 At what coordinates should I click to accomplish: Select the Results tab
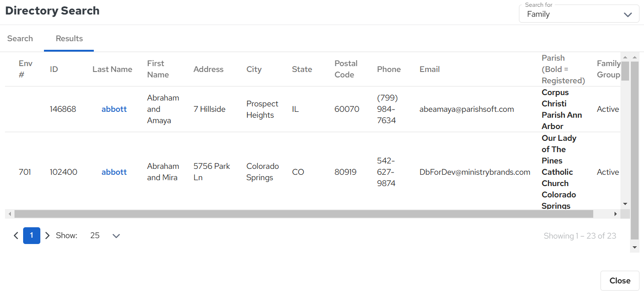(x=69, y=38)
